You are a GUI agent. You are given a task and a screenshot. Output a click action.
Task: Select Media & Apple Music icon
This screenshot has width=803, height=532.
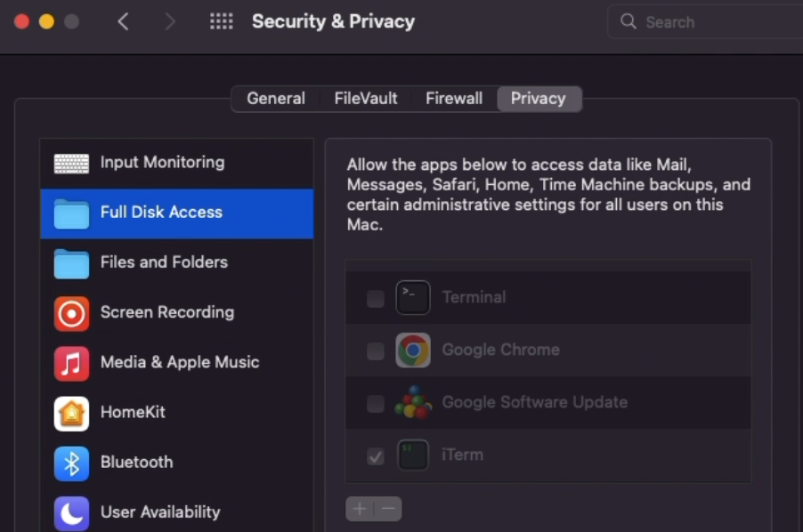click(71, 363)
